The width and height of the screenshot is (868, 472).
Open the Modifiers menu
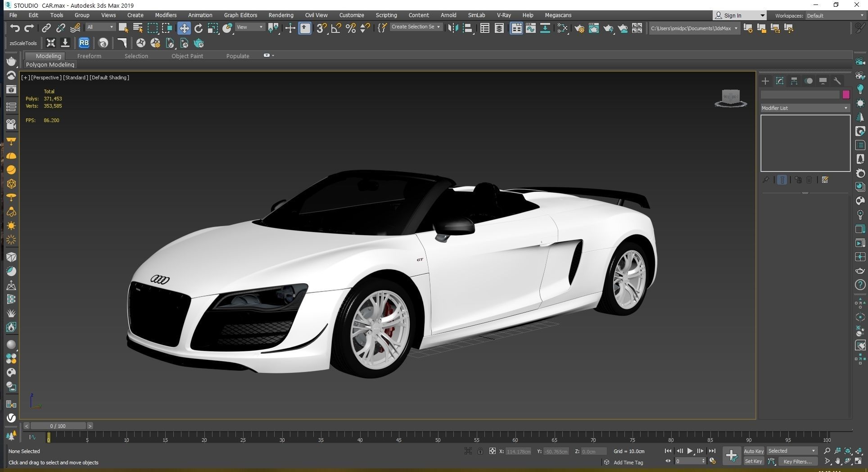point(166,15)
